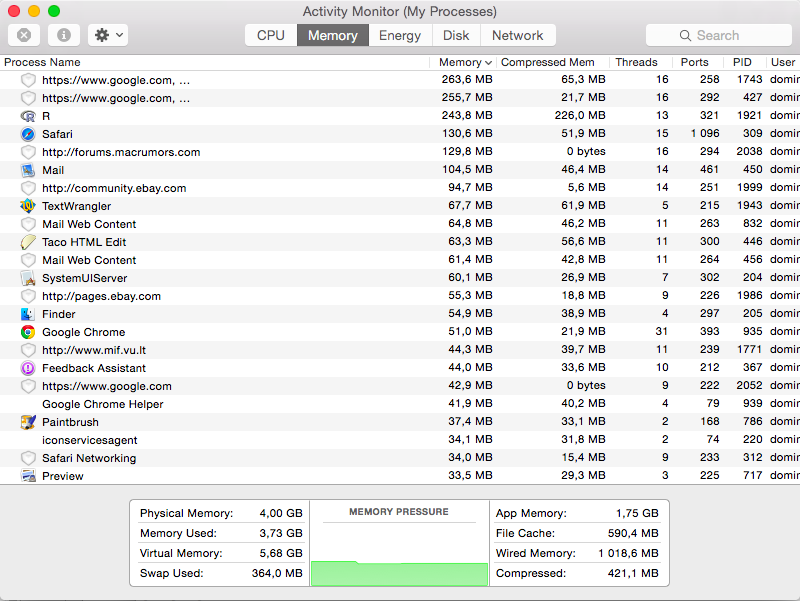
Task: Click the Swap Used value 364,0 MB
Action: click(277, 573)
